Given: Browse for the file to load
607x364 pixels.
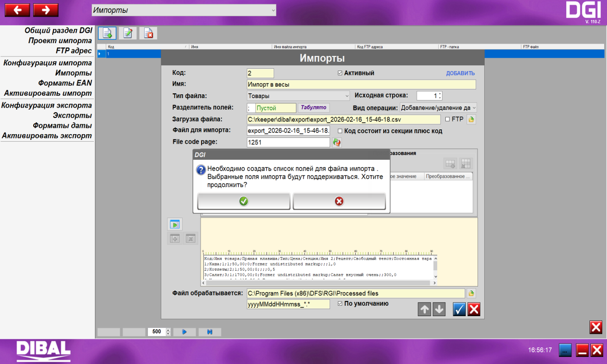Looking at the screenshot, I should point(471,119).
